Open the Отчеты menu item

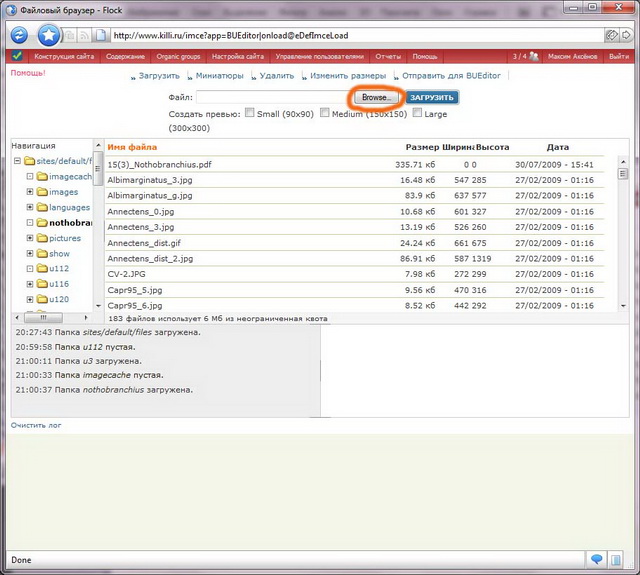388,56
